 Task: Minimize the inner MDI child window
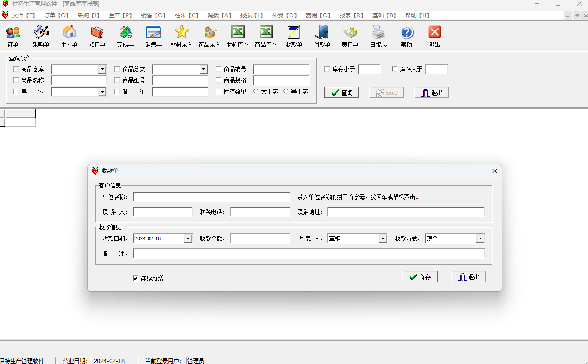coord(568,15)
